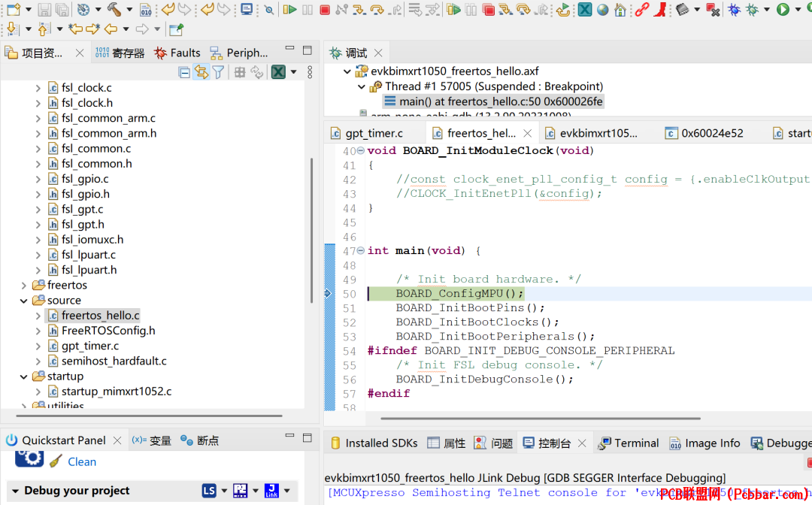
Task: Click PE Micro debug icon in Quickstart
Action: click(x=241, y=491)
